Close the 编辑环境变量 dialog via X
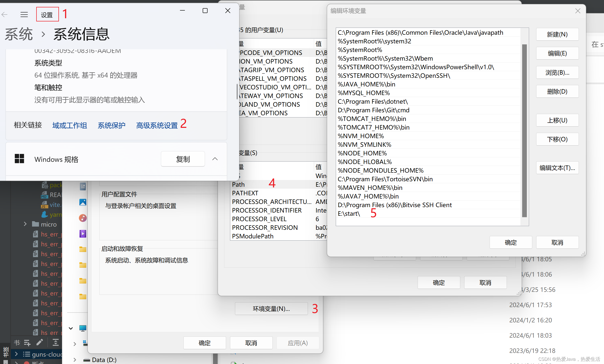Viewport: 604px width, 364px height. pos(578,11)
